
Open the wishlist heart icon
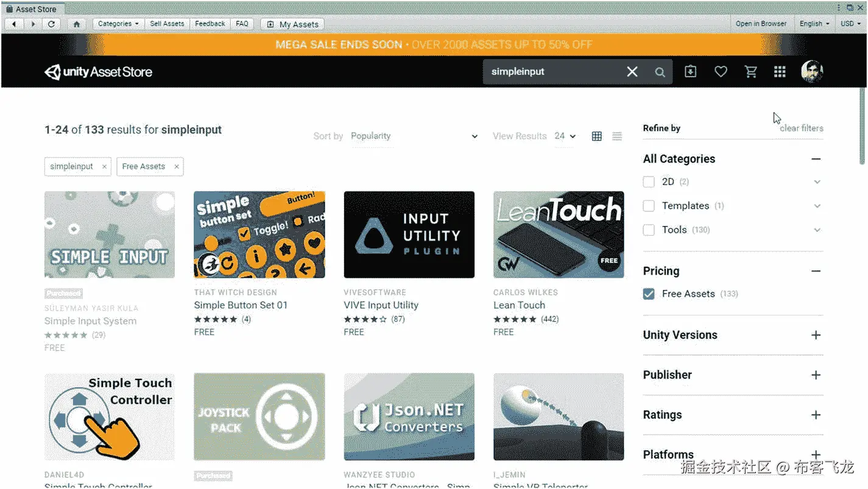[x=721, y=71]
